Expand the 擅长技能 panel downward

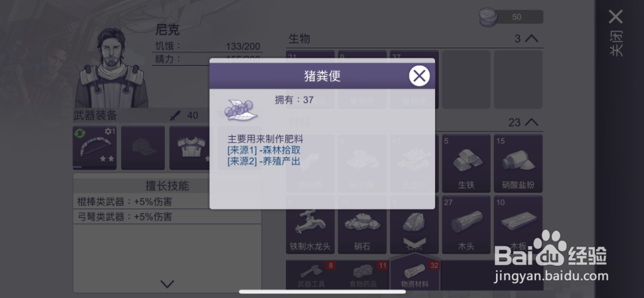tap(167, 284)
